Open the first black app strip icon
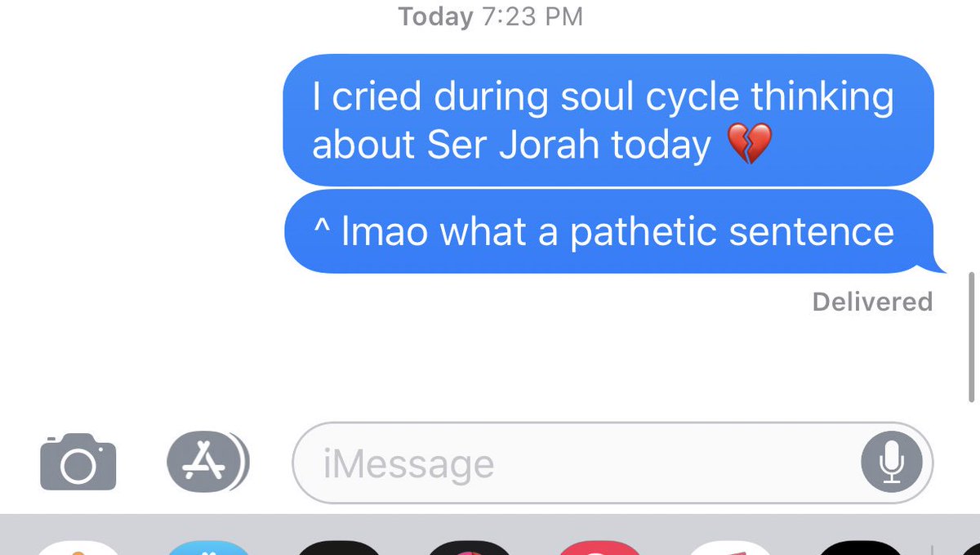This screenshot has width=980, height=555. tap(338, 548)
